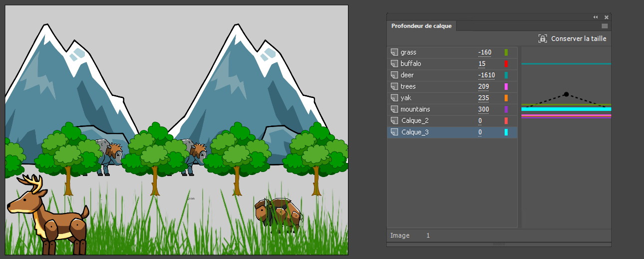Click the purple mountains color swatch
The image size is (644, 259).
click(x=506, y=109)
